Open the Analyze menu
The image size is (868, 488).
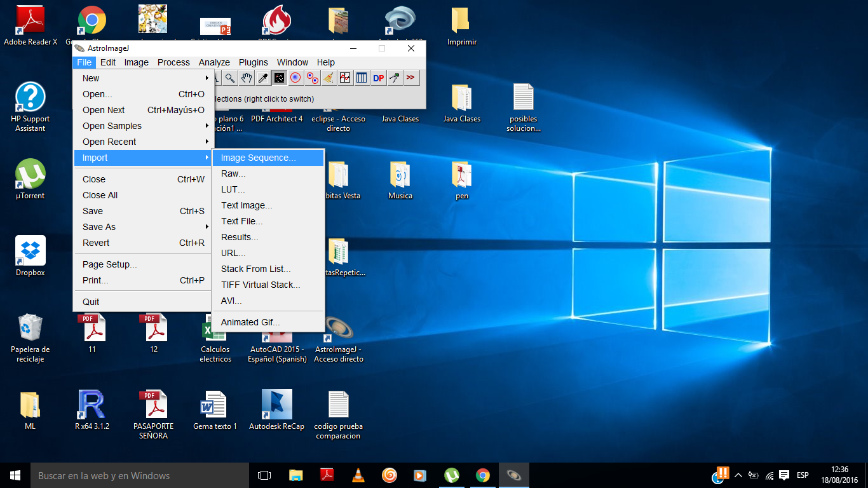point(214,62)
